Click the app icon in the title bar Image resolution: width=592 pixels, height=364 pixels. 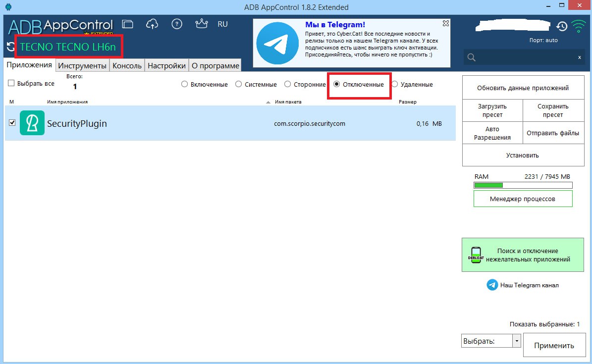8,7
